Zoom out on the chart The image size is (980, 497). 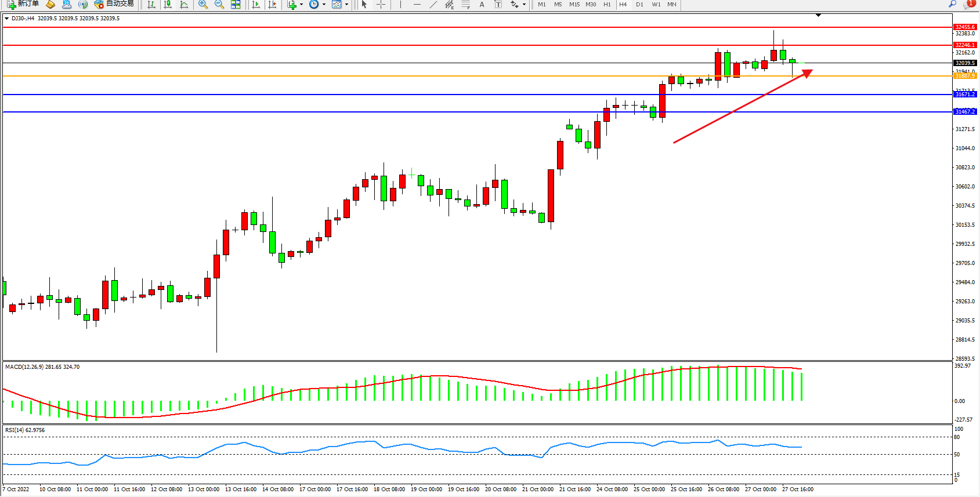[x=219, y=5]
